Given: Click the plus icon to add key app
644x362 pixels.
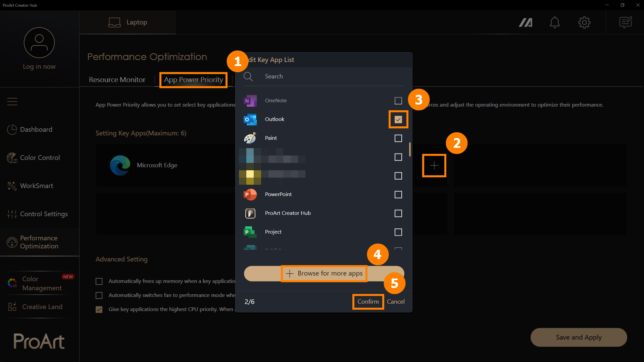Looking at the screenshot, I should point(434,166).
